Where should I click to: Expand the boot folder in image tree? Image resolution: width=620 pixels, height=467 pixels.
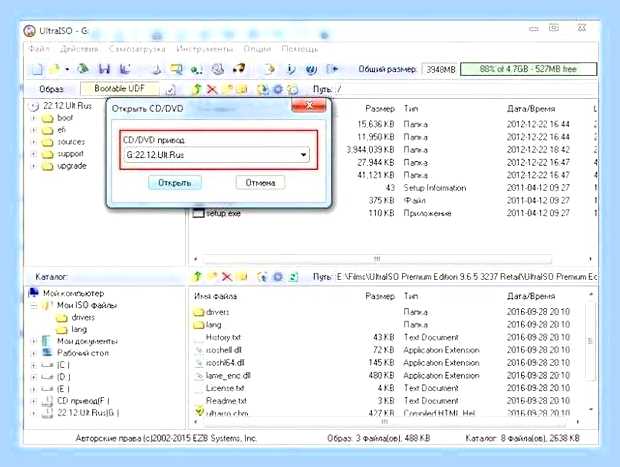33,118
